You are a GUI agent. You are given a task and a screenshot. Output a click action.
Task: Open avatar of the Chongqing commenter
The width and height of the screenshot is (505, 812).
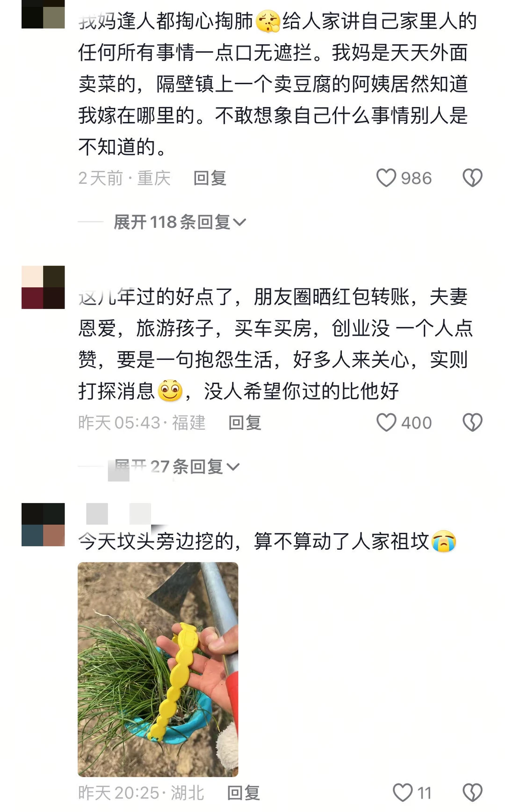(43, 14)
